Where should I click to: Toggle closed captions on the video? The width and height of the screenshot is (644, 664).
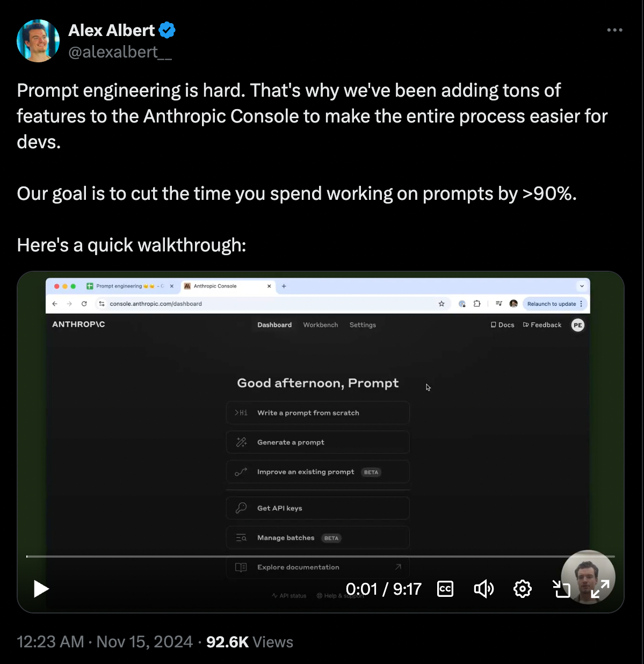(445, 589)
